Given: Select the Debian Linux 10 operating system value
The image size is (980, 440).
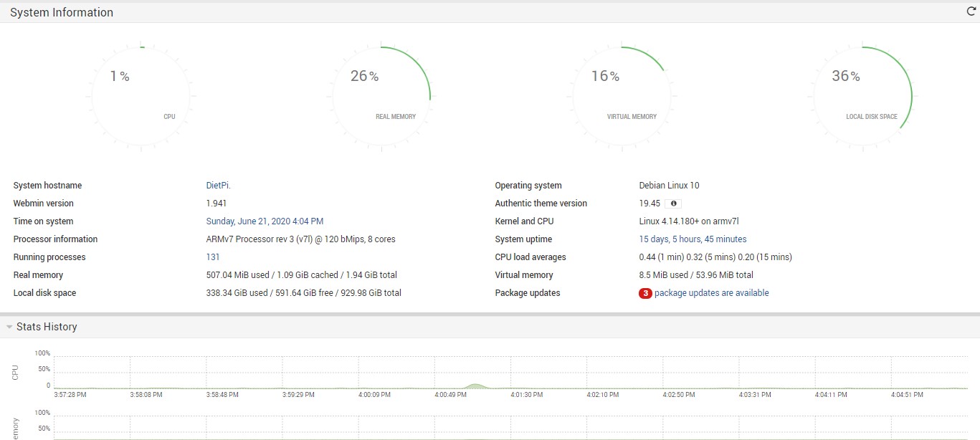Looking at the screenshot, I should coord(669,186).
